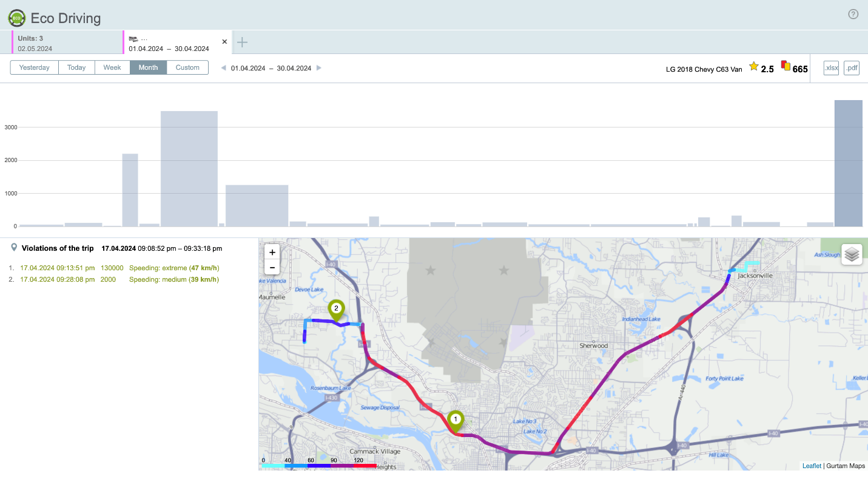Go to previous month with left arrow
868x493 pixels.
[223, 68]
